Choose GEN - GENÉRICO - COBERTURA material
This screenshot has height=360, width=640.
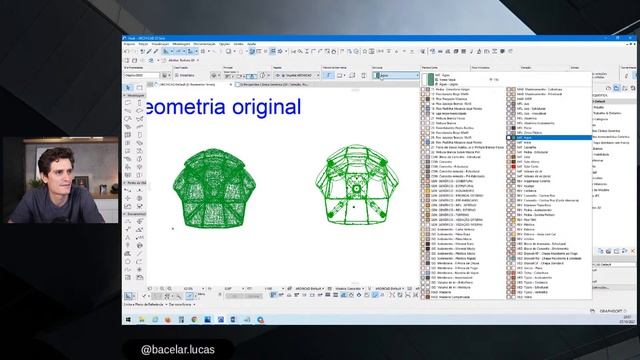point(452,181)
